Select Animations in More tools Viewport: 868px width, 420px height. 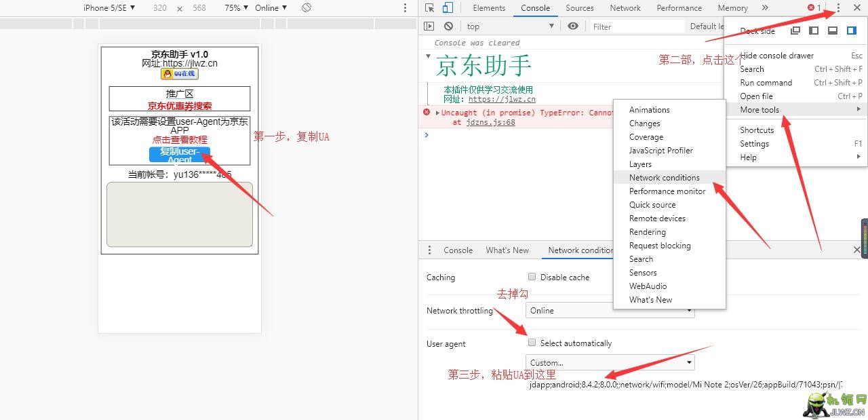(669, 110)
